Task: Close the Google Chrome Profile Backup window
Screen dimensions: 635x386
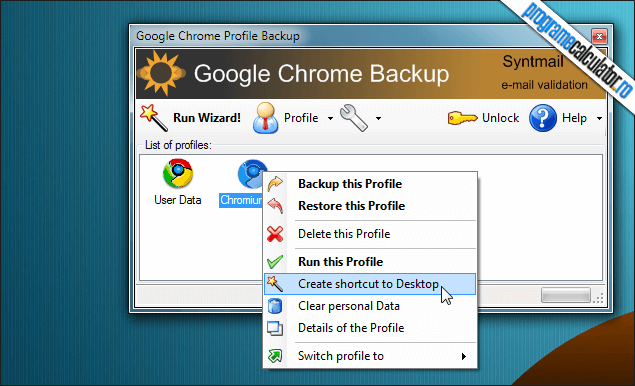Action: pyautogui.click(x=599, y=36)
